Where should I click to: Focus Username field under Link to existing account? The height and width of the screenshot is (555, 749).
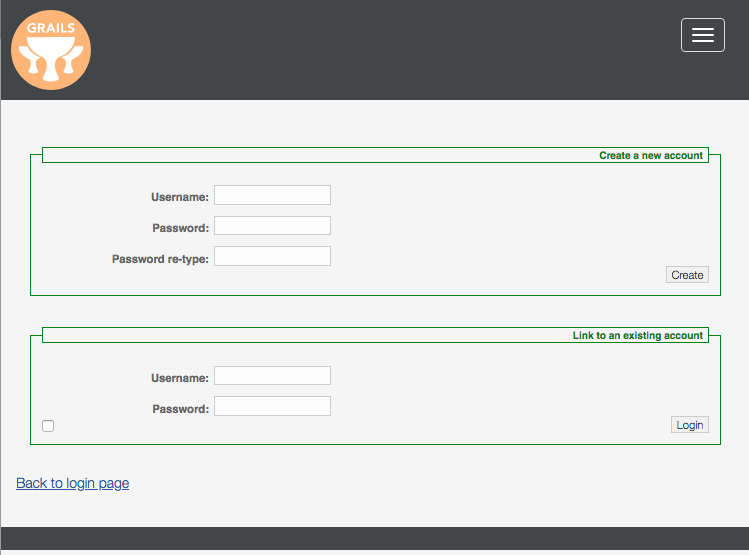click(272, 376)
